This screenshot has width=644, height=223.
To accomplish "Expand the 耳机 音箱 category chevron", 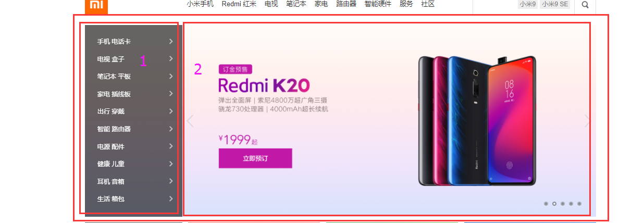I will coord(171,181).
